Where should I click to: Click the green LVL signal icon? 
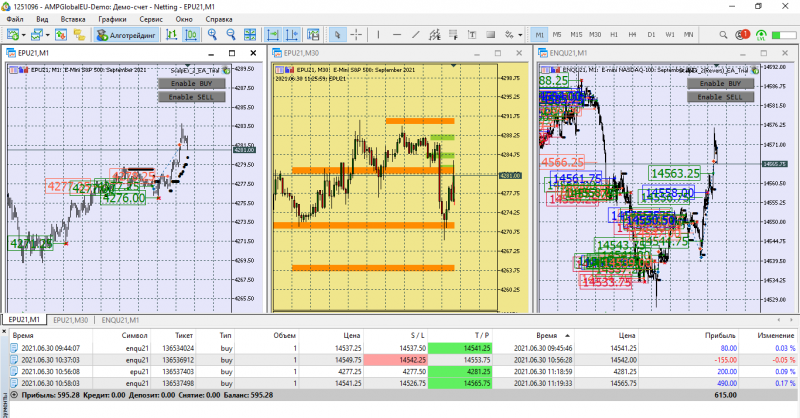pos(761,35)
